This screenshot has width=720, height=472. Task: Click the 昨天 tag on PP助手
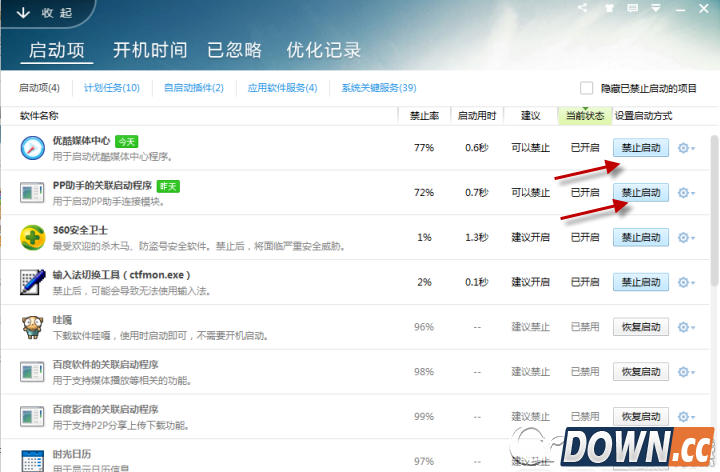(x=168, y=186)
